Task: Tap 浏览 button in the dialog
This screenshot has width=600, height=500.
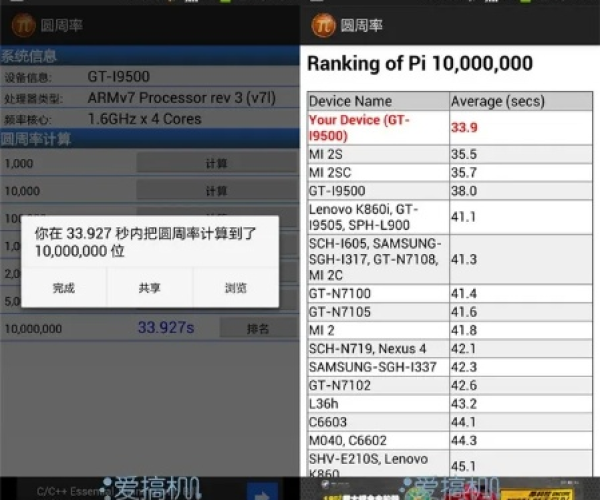Action: (x=236, y=288)
